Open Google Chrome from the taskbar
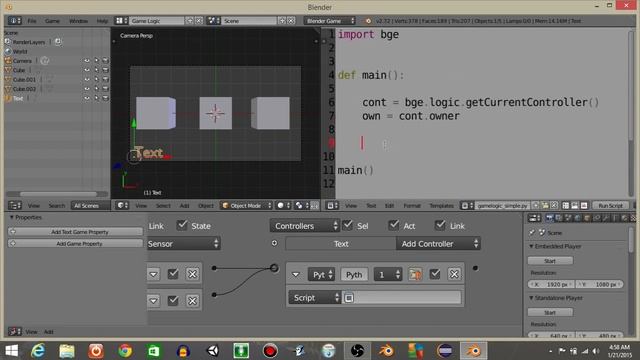The image size is (640, 360). pyautogui.click(x=125, y=351)
